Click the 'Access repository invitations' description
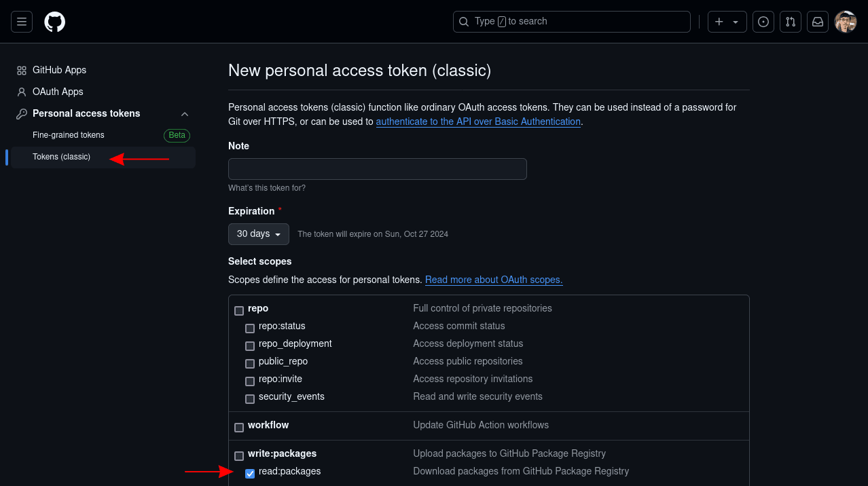 pyautogui.click(x=473, y=379)
